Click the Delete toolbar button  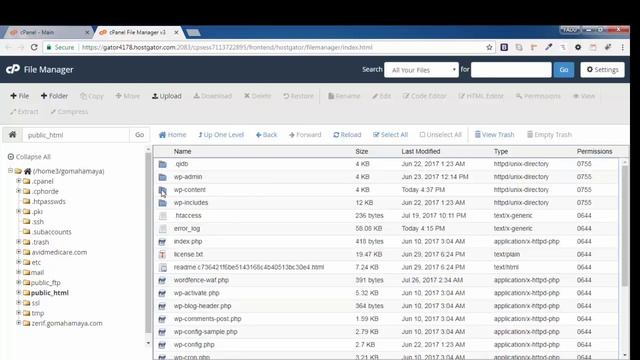(258, 96)
